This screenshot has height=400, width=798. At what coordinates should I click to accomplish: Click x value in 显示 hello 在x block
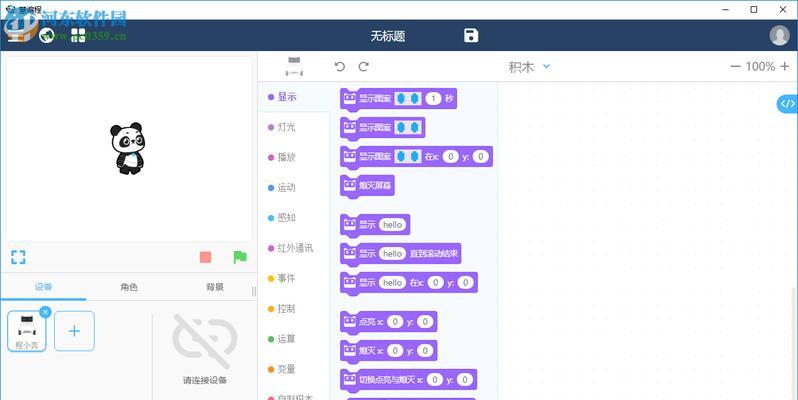[435, 282]
